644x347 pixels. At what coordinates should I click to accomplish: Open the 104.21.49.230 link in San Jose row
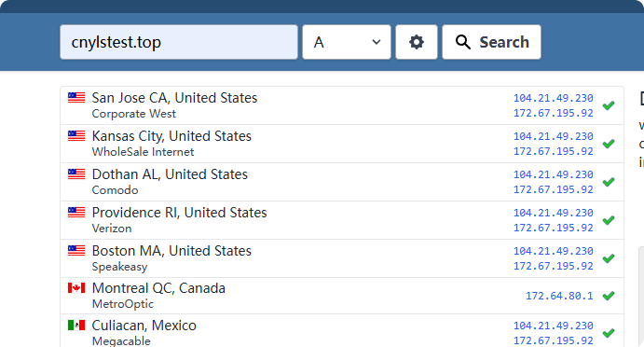(x=554, y=98)
